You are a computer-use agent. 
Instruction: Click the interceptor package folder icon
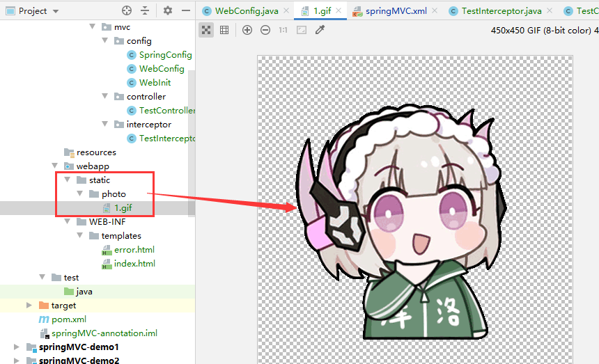[x=119, y=124]
